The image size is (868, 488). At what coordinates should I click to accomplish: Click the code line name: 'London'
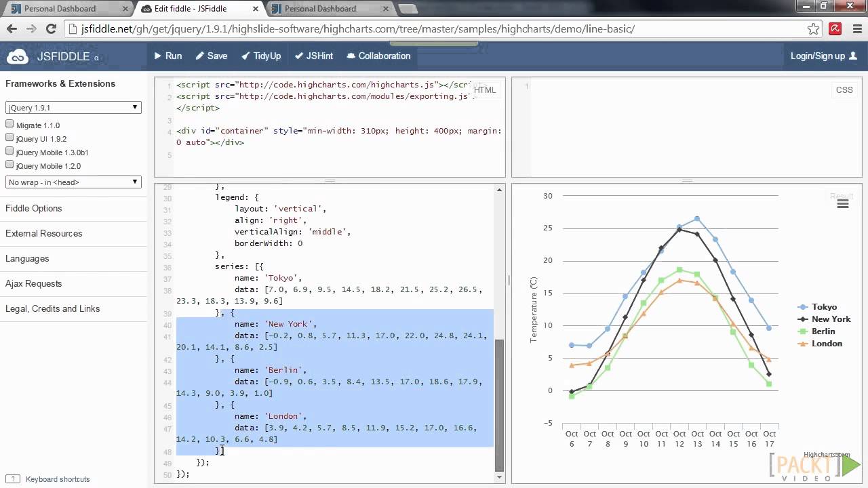271,416
